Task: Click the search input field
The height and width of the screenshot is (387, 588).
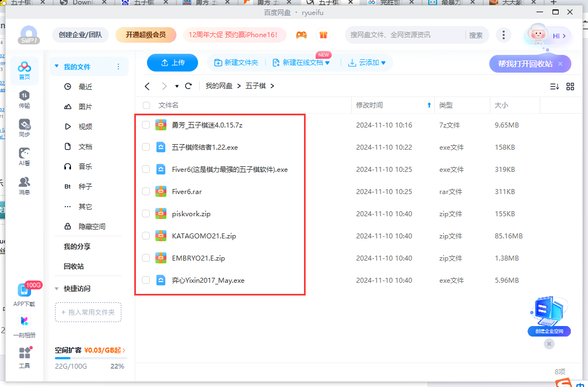Action: pyautogui.click(x=406, y=35)
